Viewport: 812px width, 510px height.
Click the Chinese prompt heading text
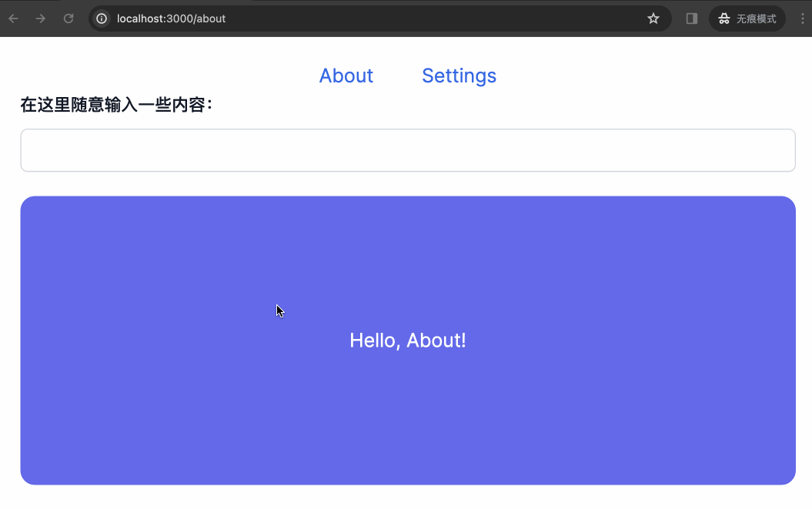(x=115, y=104)
